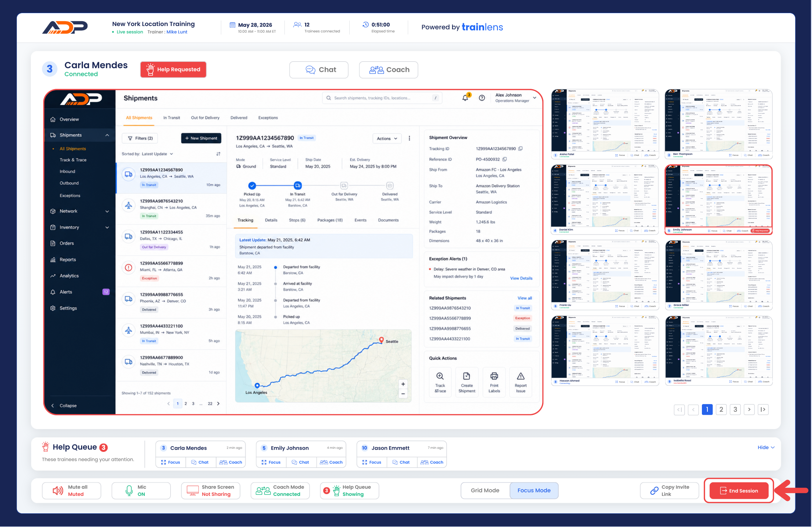The width and height of the screenshot is (812, 527).
Task: Toggle the Mic ON control
Action: click(141, 491)
